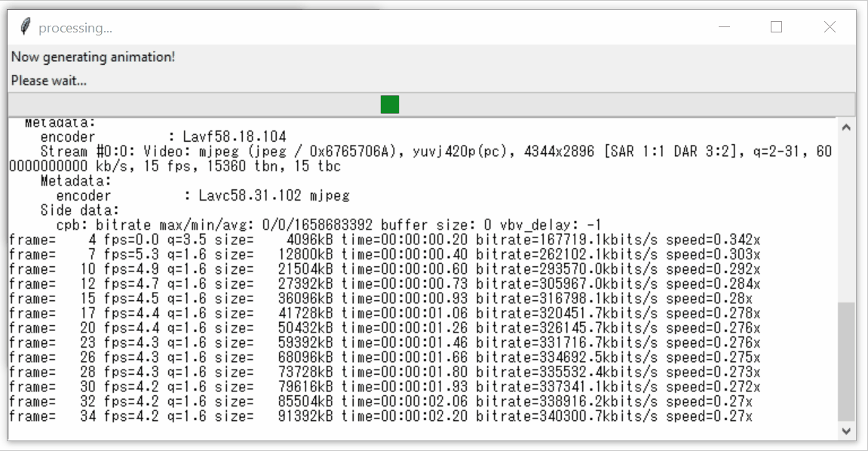Click the green progress indicator block
This screenshot has width=868, height=451.
tap(389, 103)
